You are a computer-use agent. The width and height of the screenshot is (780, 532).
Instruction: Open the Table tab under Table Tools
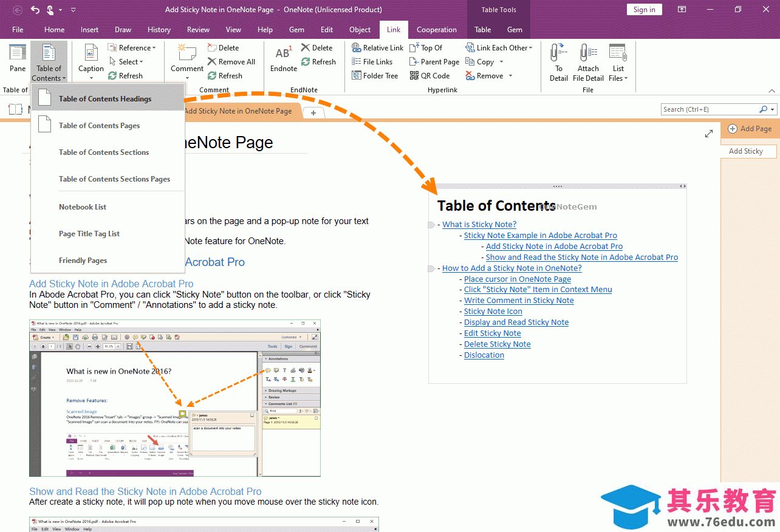(x=482, y=30)
